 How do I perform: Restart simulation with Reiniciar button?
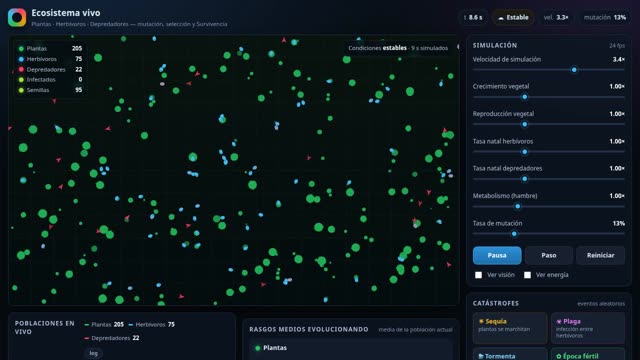pyautogui.click(x=600, y=255)
